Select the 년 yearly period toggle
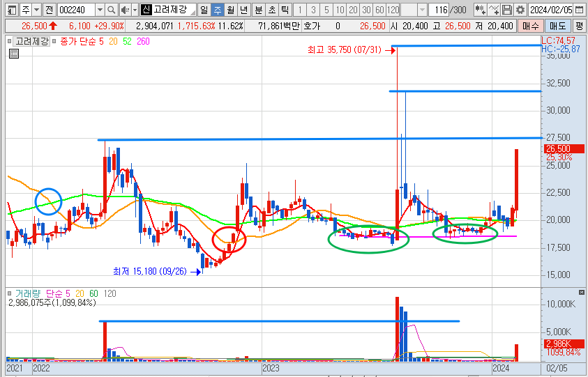This screenshot has width=588, height=377. click(x=243, y=10)
